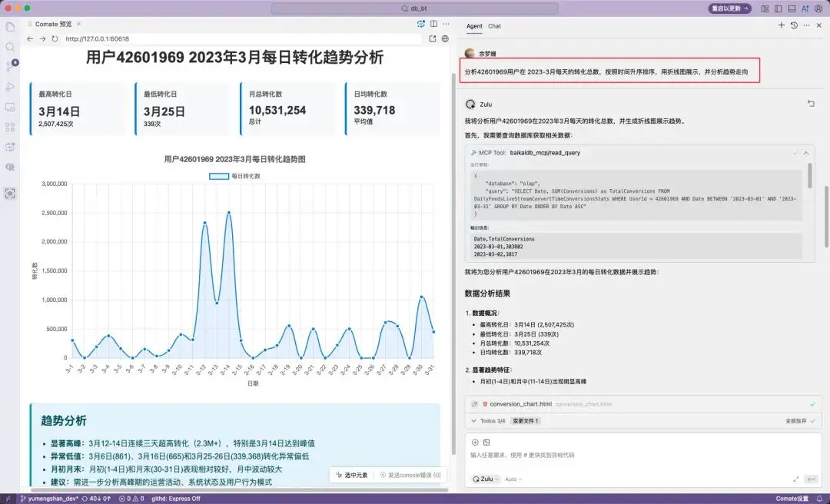Open the Zulu agent selector dropdown
The width and height of the screenshot is (830, 504).
486,479
